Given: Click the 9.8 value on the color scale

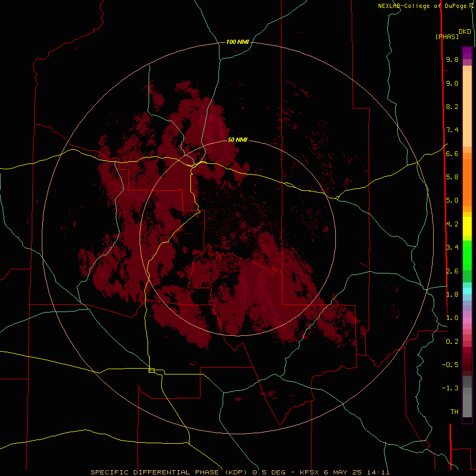Looking at the screenshot, I should tap(452, 59).
